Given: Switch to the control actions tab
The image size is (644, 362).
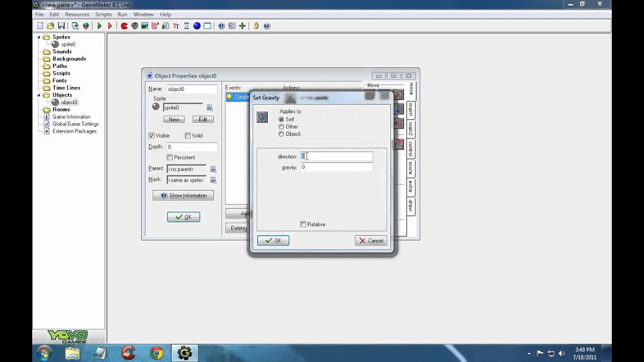Looking at the screenshot, I should pyautogui.click(x=411, y=149).
